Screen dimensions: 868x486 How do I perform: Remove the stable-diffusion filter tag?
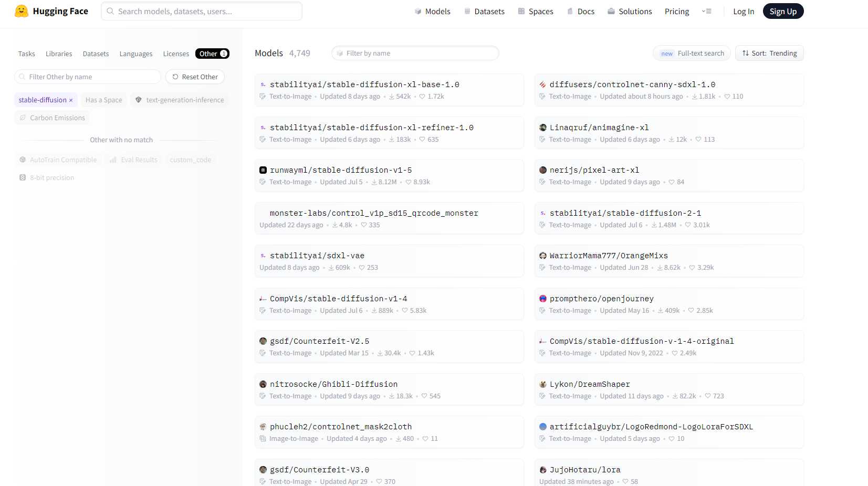click(71, 100)
